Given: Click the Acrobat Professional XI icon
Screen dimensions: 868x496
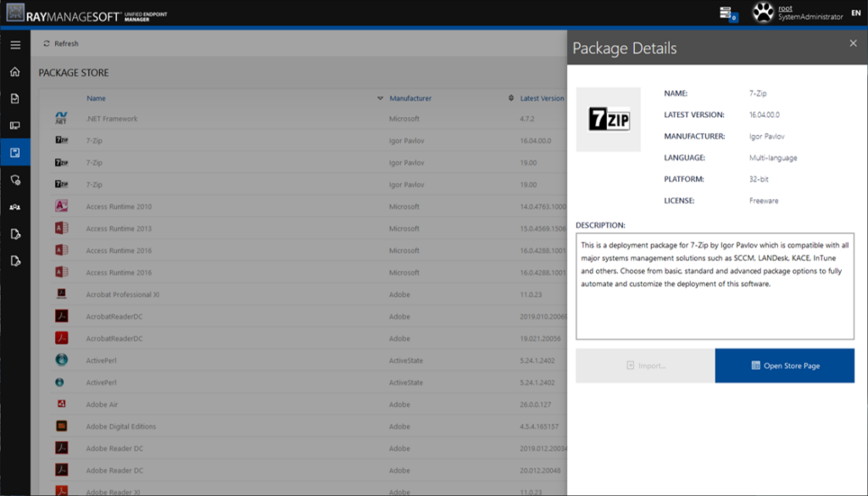Looking at the screenshot, I should click(x=61, y=294).
